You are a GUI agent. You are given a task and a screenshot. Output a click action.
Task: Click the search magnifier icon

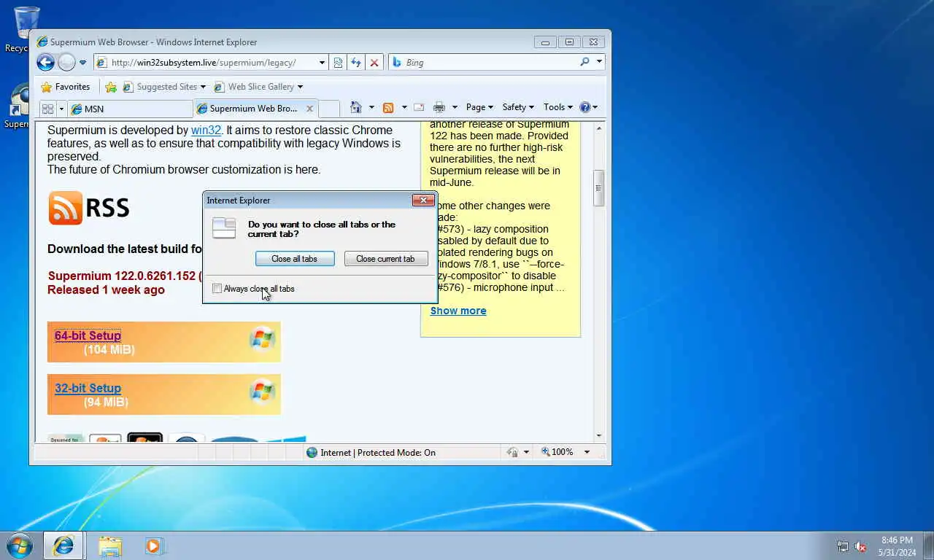click(584, 63)
